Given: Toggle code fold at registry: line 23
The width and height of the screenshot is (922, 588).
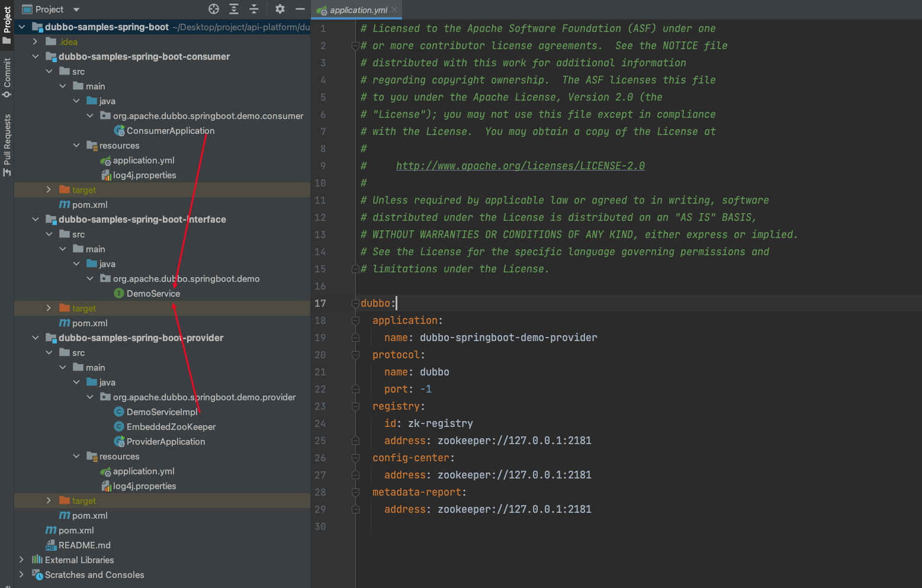Looking at the screenshot, I should (x=355, y=406).
